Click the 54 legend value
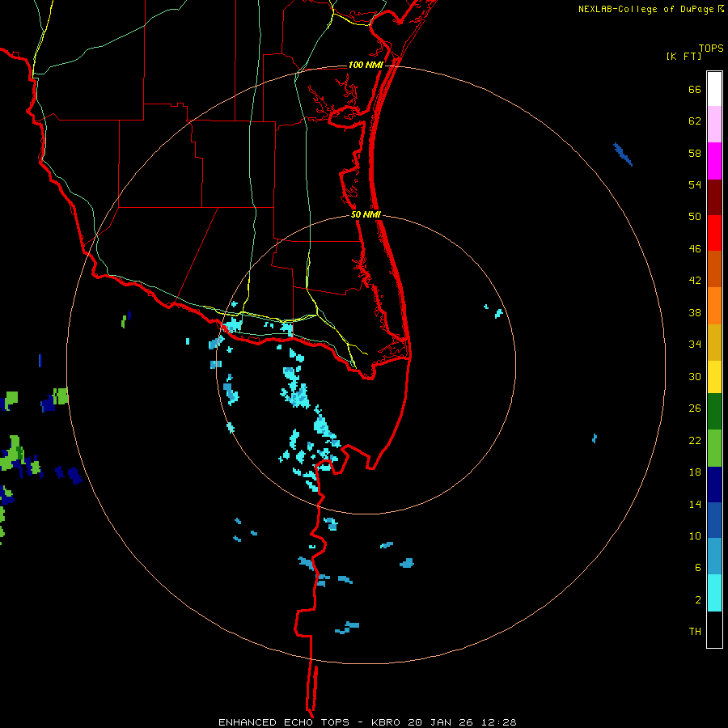 click(x=695, y=184)
